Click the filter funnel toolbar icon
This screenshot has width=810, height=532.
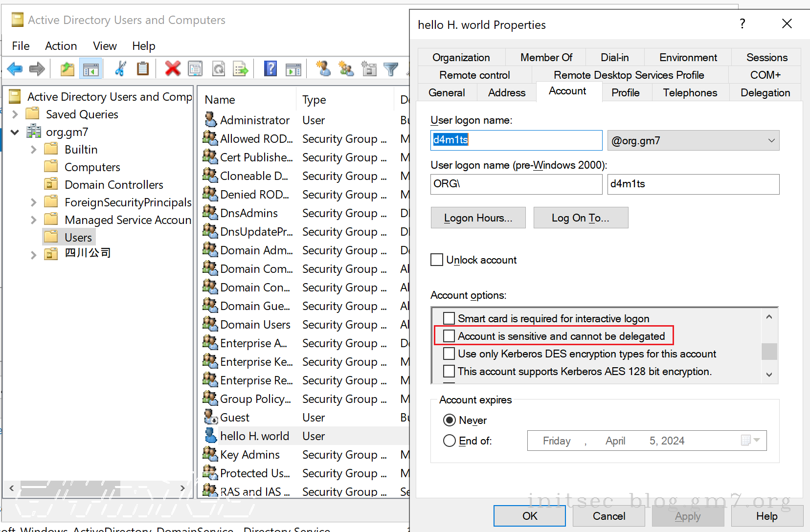[390, 69]
